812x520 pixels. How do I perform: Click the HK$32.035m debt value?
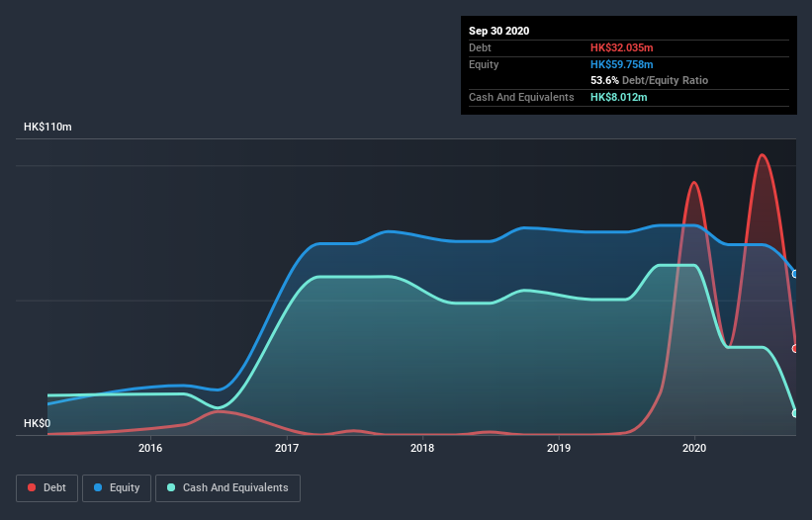[x=621, y=47]
